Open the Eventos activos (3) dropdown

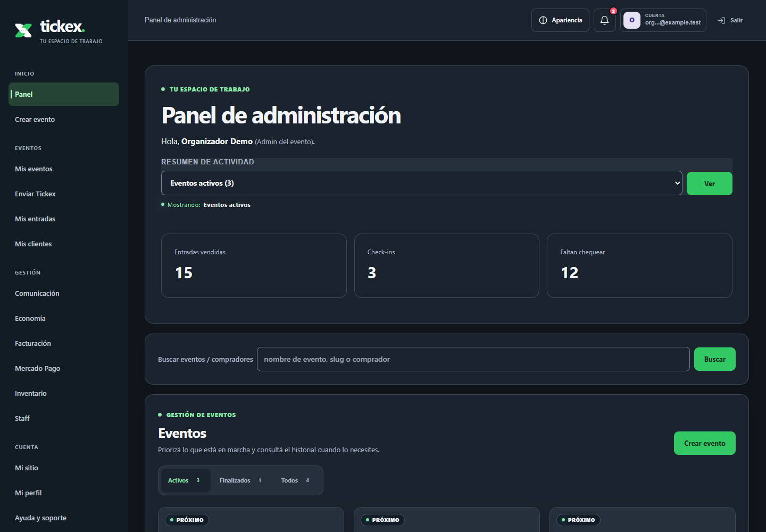pos(421,183)
